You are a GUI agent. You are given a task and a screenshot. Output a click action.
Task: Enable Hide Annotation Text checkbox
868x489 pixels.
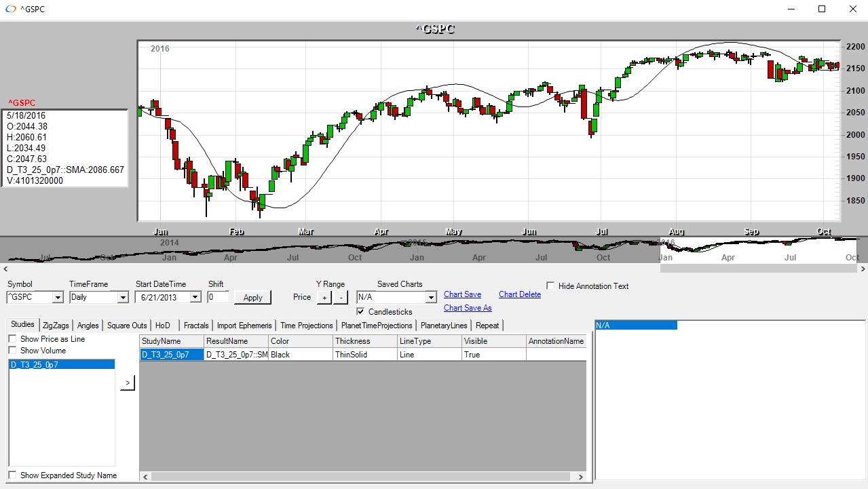click(550, 286)
